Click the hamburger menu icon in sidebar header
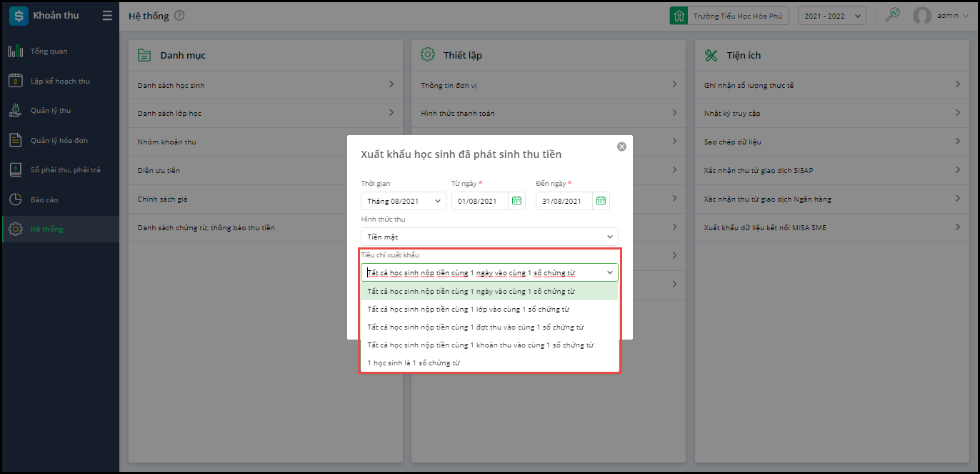 click(x=107, y=16)
